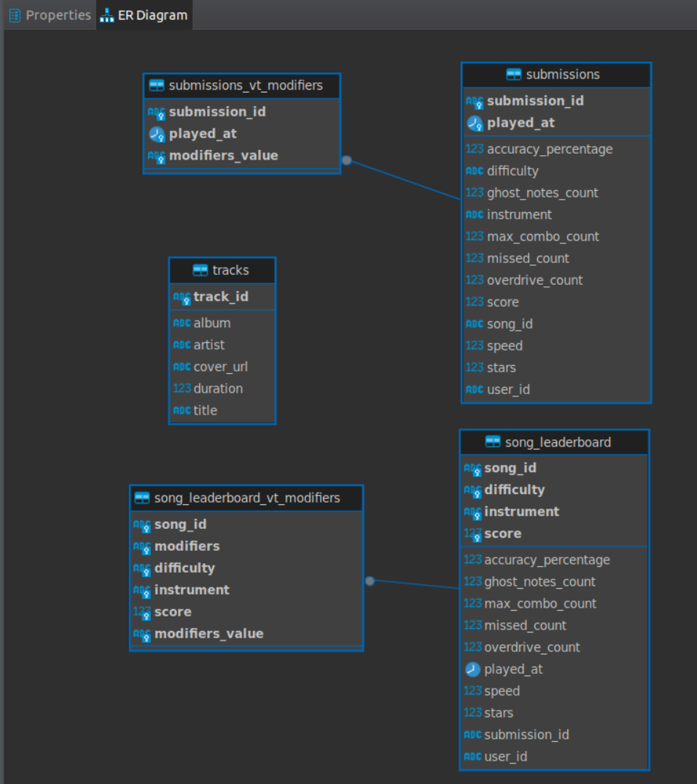Screen dimensions: 697x784
Task: Click the song_leaderboard table icon
Action: (493, 442)
